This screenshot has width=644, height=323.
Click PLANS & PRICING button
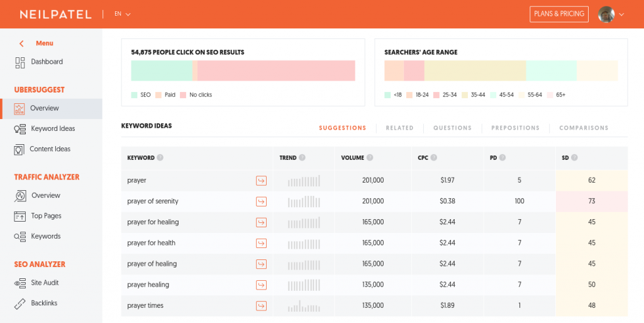click(559, 14)
